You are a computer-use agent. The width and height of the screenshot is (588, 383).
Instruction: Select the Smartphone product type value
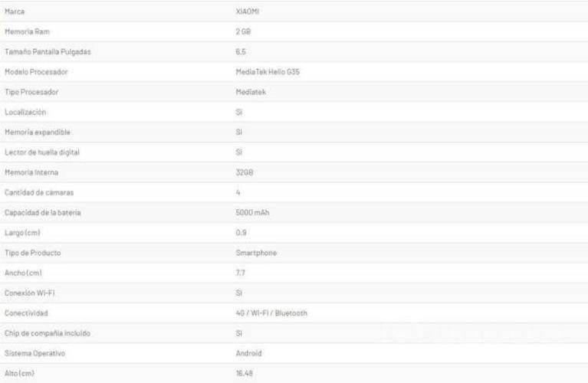pyautogui.click(x=258, y=253)
